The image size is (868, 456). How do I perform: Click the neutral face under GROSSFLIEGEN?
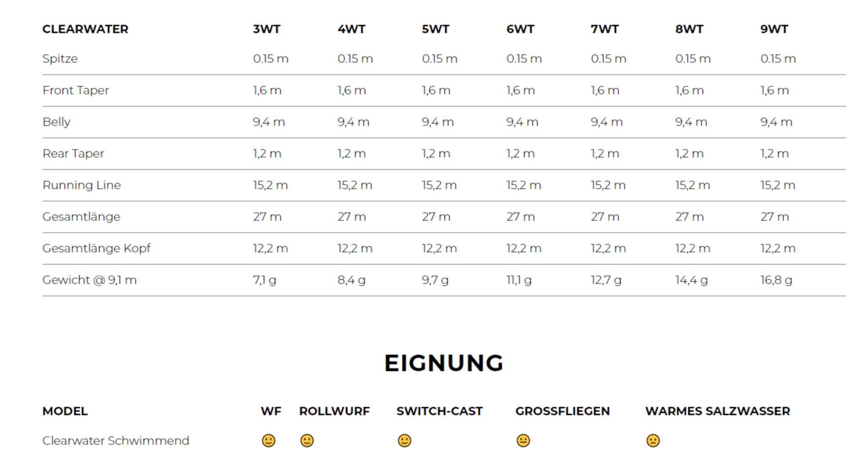pyautogui.click(x=523, y=441)
